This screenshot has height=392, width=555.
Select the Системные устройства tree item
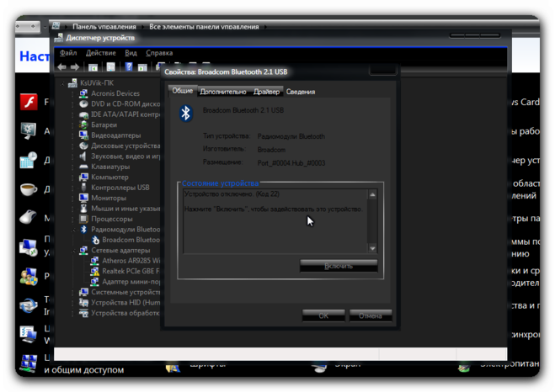click(x=125, y=293)
